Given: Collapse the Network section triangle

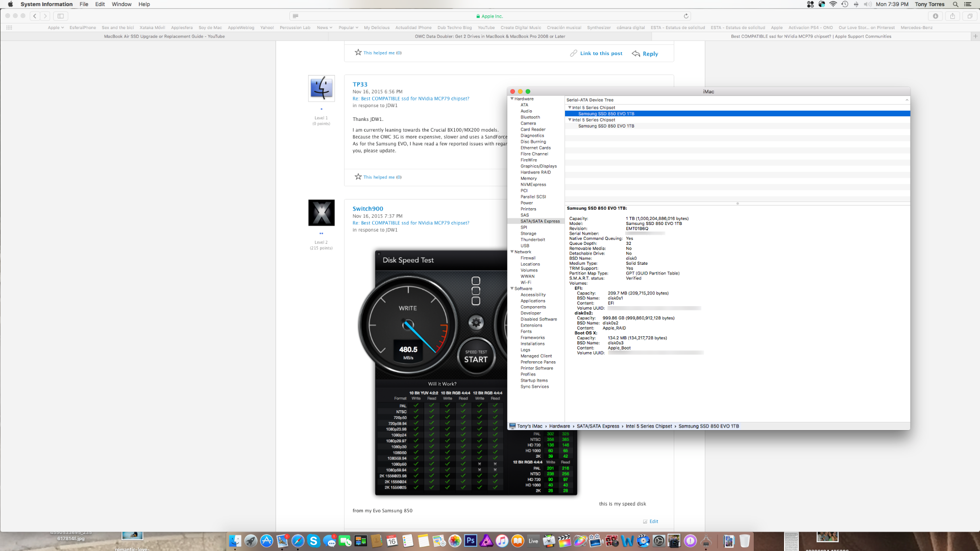Looking at the screenshot, I should (512, 252).
